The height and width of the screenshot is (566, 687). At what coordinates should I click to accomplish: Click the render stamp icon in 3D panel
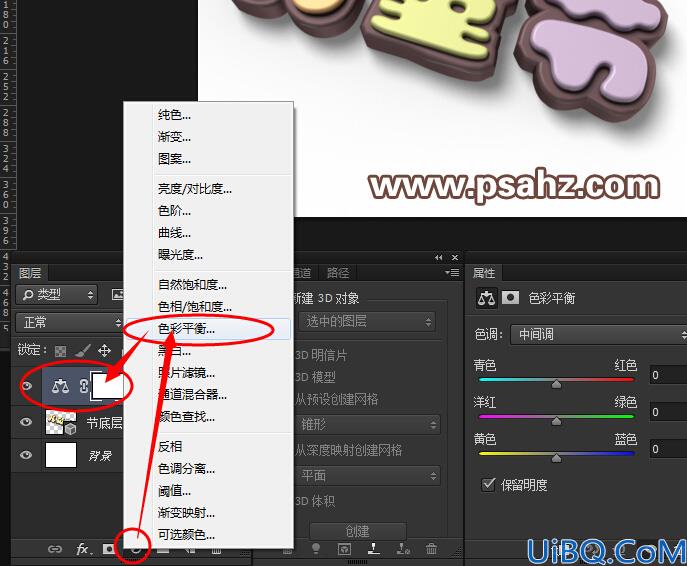point(373,548)
